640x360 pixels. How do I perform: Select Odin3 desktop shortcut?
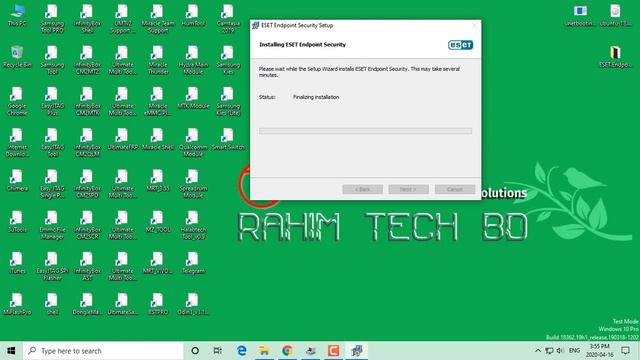[193, 304]
